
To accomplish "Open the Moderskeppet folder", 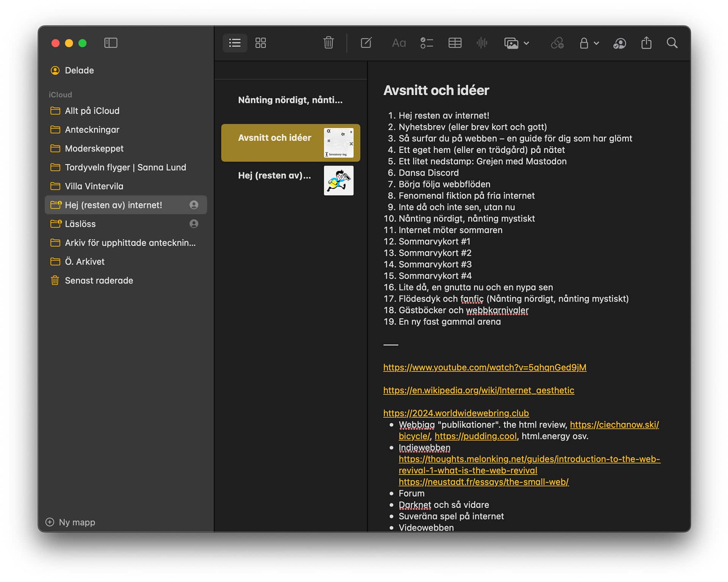I will click(x=94, y=149).
